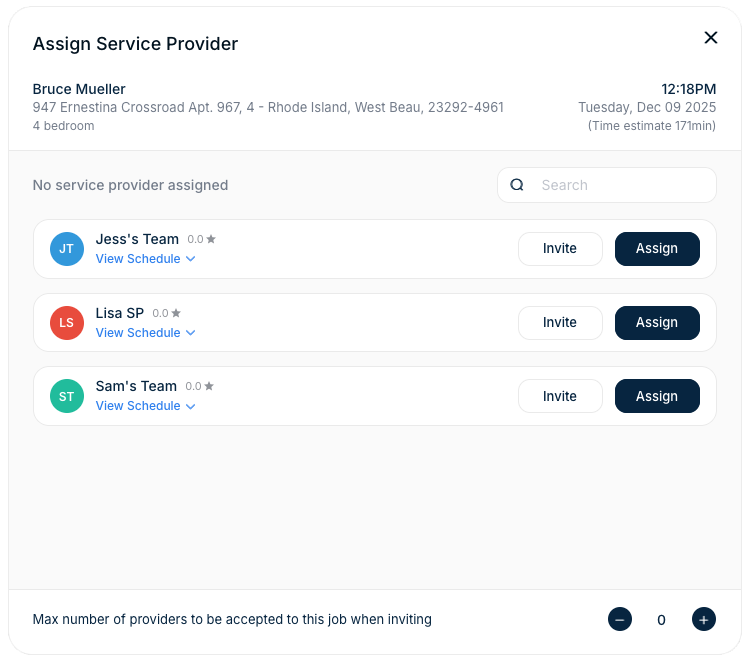Screen dimensions: 749x664
Task: Close the Assign Service Provider dialog
Action: point(711,38)
